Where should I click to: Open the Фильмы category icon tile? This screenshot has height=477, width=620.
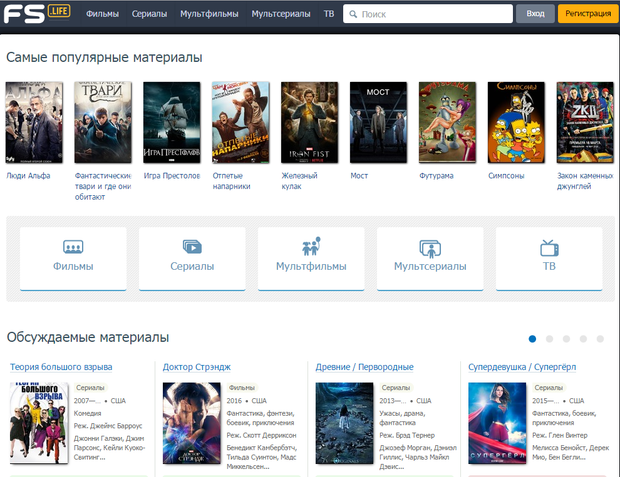point(73,258)
